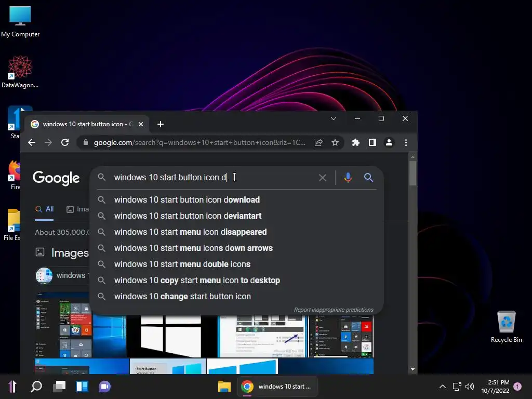Image resolution: width=532 pixels, height=399 pixels.
Task: Open Chrome's three-dot menu
Action: [x=406, y=142]
